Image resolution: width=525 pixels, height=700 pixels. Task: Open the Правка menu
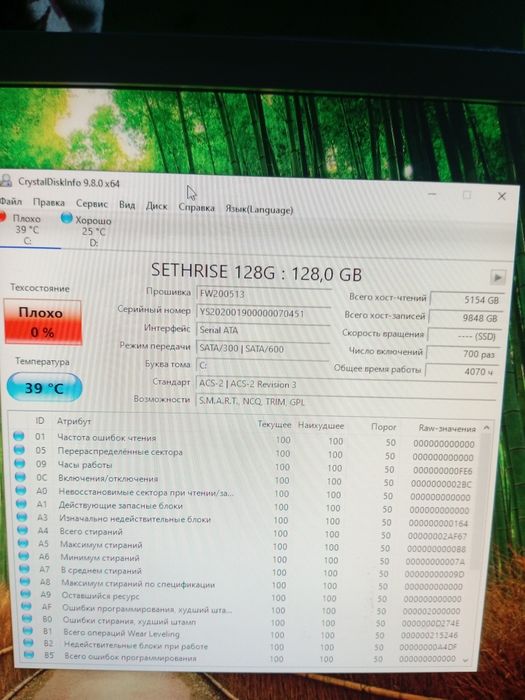click(49, 202)
